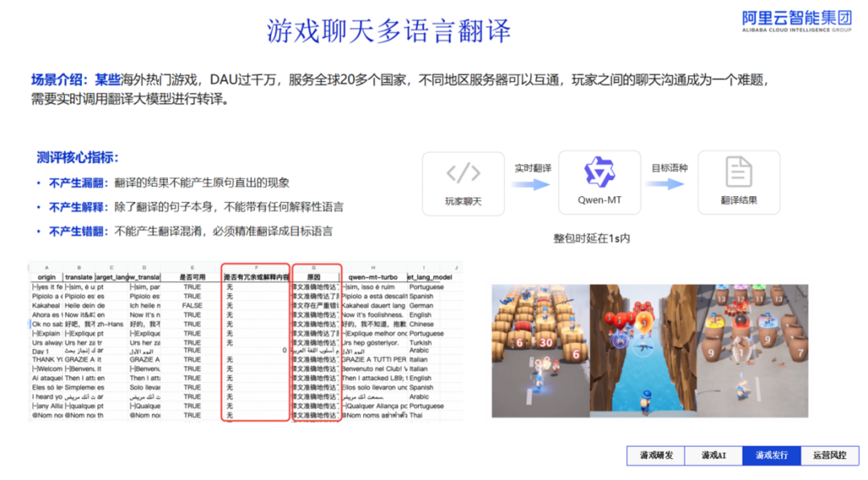Select the 不产生错翻 bullet label

pos(79,232)
